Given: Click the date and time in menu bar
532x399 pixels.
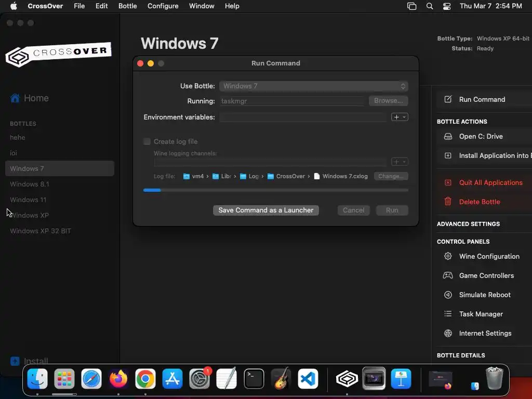Looking at the screenshot, I should click(x=490, y=6).
